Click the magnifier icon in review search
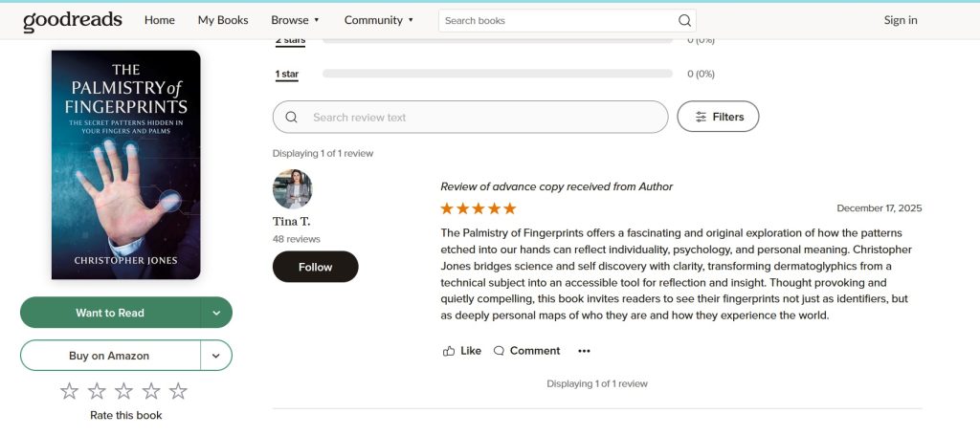Viewport: 980px width, 435px height. 292,118
